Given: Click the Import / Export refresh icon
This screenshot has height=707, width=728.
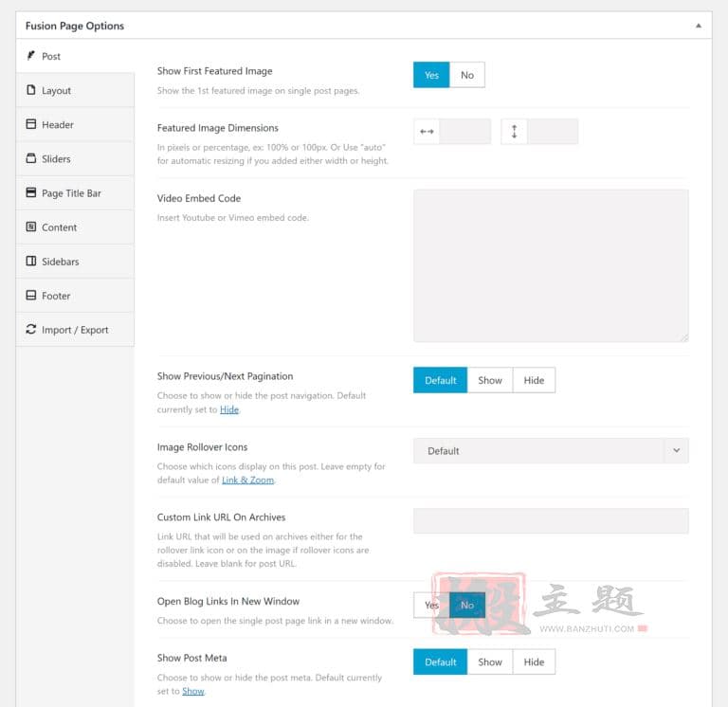Looking at the screenshot, I should [30, 329].
